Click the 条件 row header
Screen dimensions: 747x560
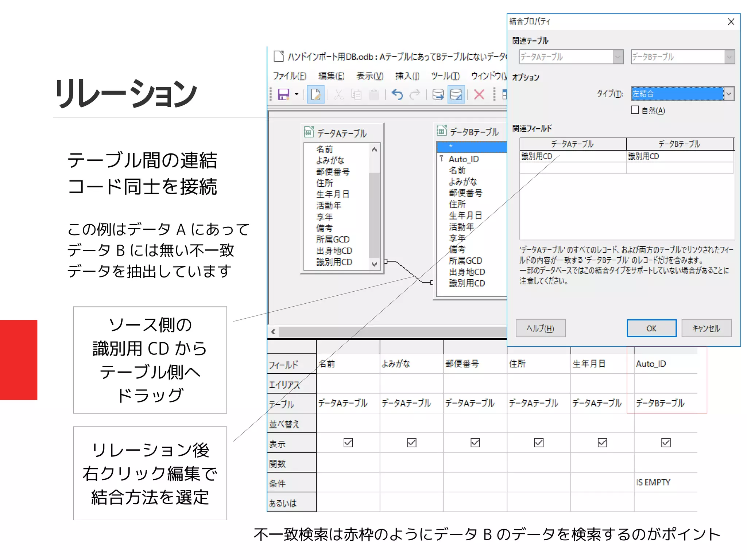[x=291, y=482]
